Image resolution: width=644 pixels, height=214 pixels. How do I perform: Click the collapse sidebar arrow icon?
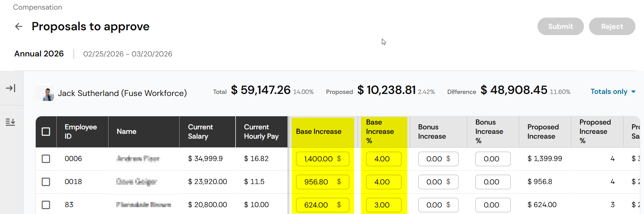click(x=11, y=88)
